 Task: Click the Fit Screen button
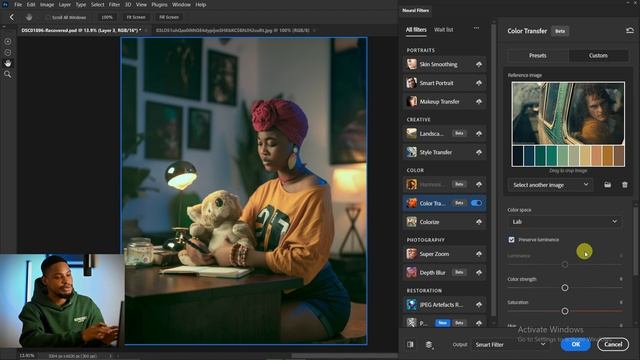pos(136,17)
